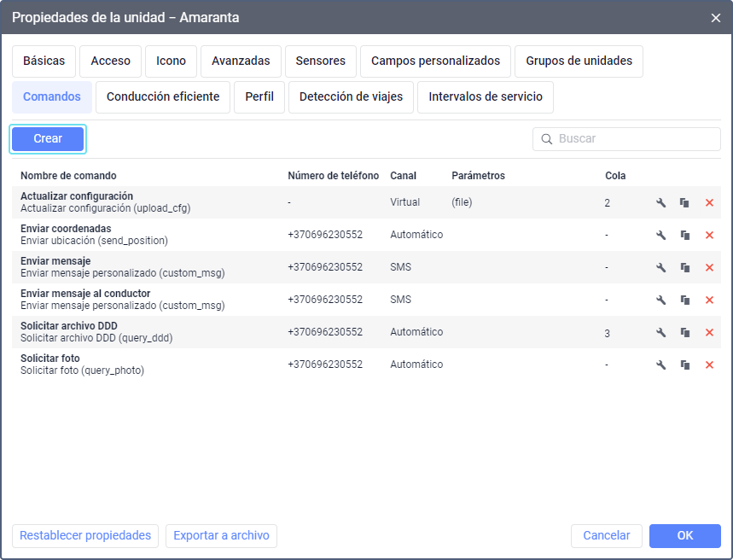The width and height of the screenshot is (733, 560).
Task: Edit the Solicitar foto command properties
Action: (660, 365)
